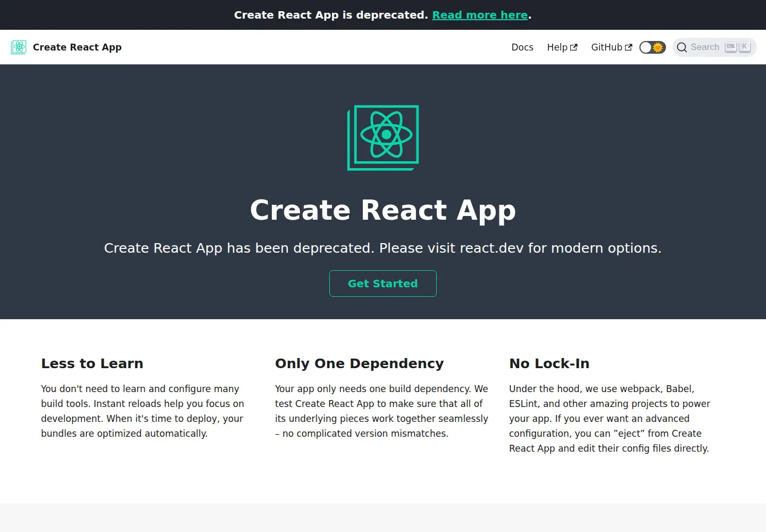Click the 'Less to Learn' heading

pos(92,363)
